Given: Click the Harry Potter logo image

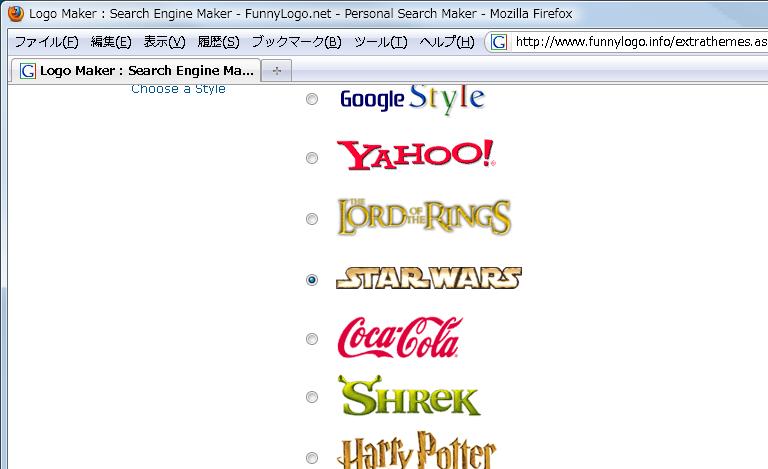Looking at the screenshot, I should [416, 450].
